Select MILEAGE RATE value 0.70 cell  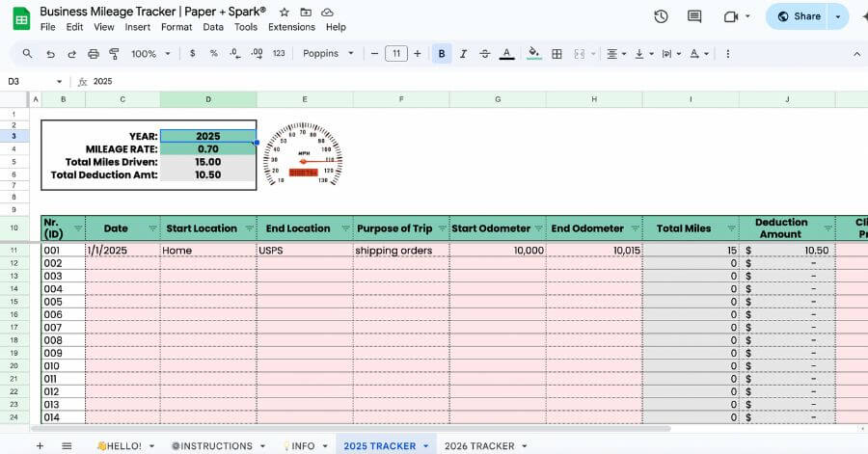click(x=208, y=149)
